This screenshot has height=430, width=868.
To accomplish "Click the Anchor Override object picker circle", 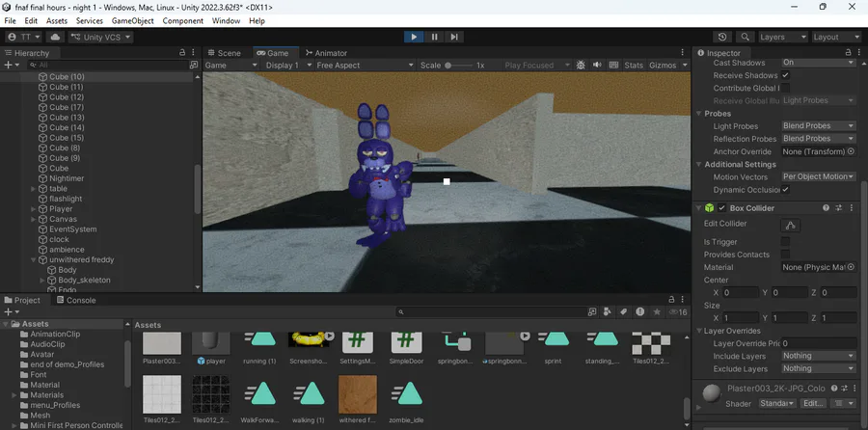I will pyautogui.click(x=851, y=151).
